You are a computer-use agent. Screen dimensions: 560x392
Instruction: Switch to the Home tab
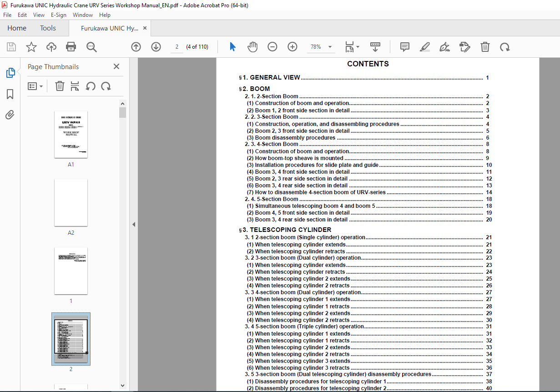point(17,28)
